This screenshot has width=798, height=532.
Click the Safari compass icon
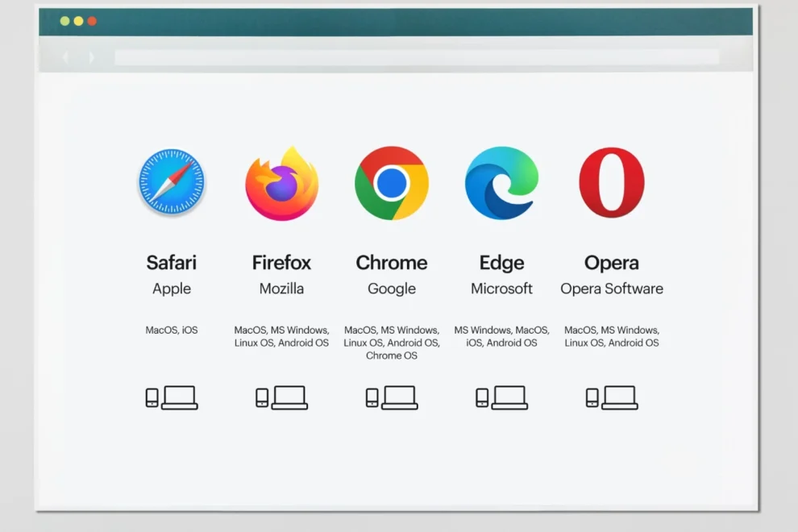click(x=171, y=183)
